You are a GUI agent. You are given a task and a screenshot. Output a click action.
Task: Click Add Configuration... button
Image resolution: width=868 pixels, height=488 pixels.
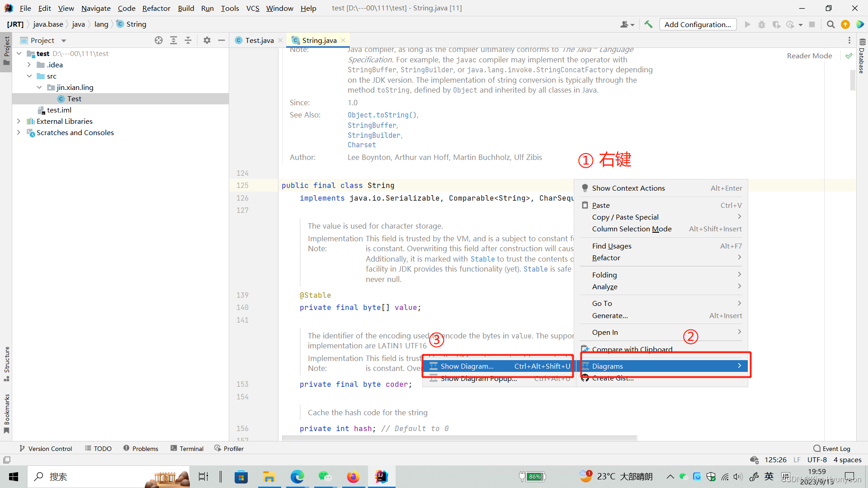point(698,24)
